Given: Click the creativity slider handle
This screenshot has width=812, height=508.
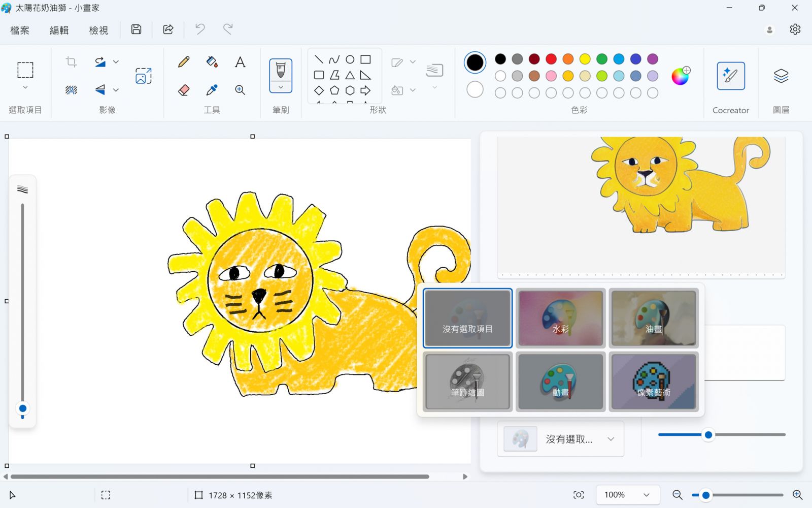Looking at the screenshot, I should pyautogui.click(x=708, y=435).
